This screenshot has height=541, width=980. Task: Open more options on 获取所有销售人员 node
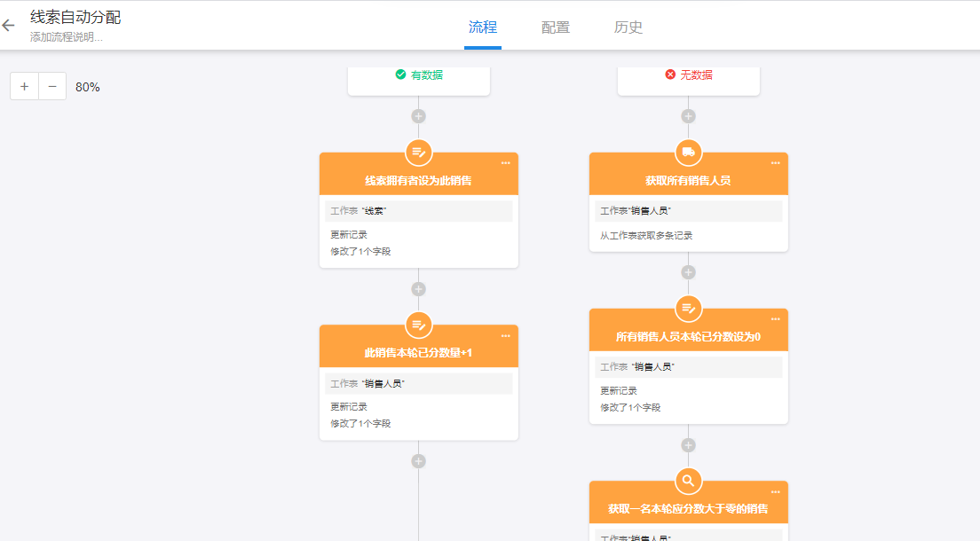pos(775,163)
